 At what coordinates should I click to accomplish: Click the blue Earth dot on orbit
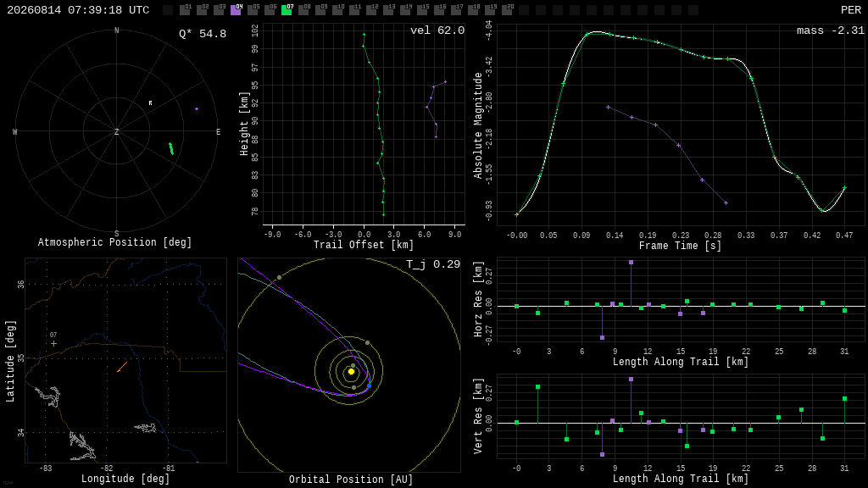point(370,385)
